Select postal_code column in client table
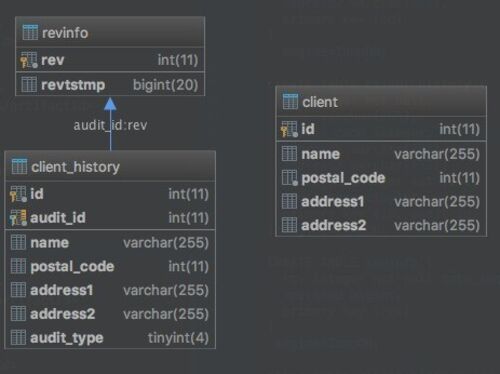Screen dimensions: 500x374 (343, 178)
